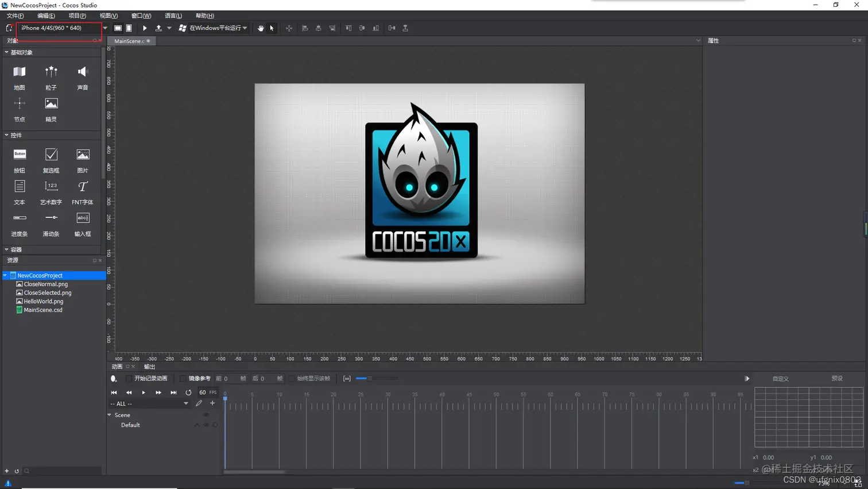The image size is (868, 489).
Task: Open the publish options dropdown arrow
Action: pyautogui.click(x=169, y=28)
